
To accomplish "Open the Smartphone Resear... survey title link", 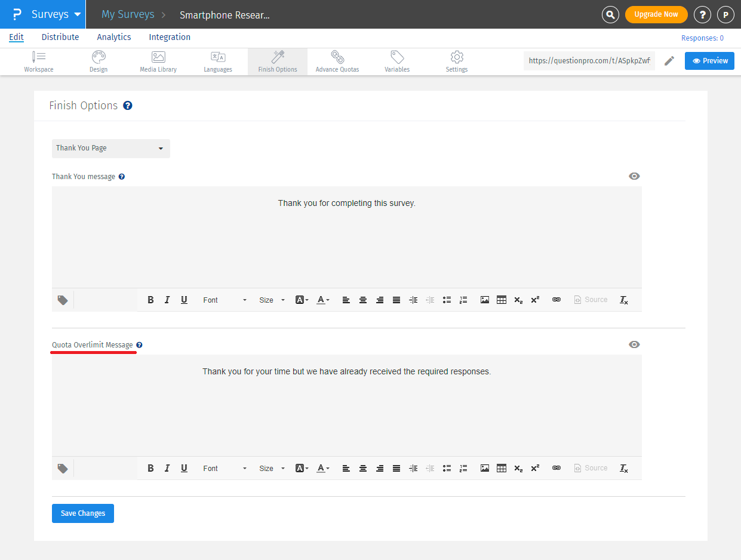I will click(225, 15).
